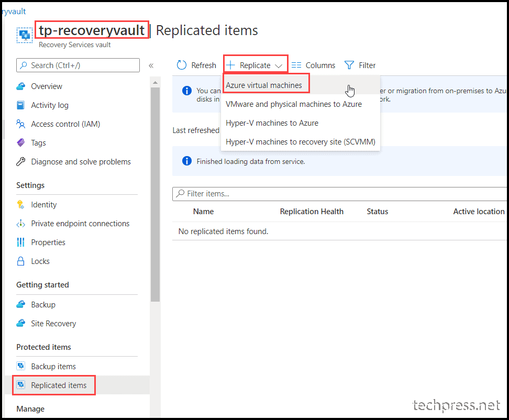
Task: Click the Site Recovery cloud icon
Action: 21,323
